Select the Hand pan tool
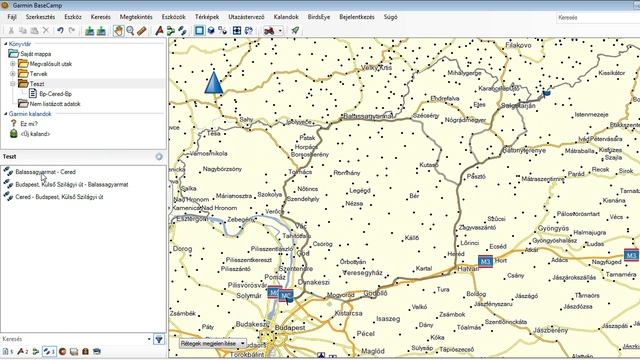 coord(118,31)
